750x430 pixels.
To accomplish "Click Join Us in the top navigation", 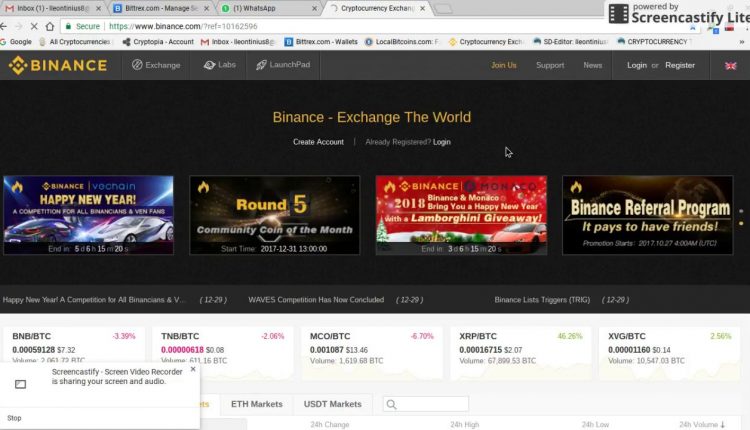I will tap(504, 65).
